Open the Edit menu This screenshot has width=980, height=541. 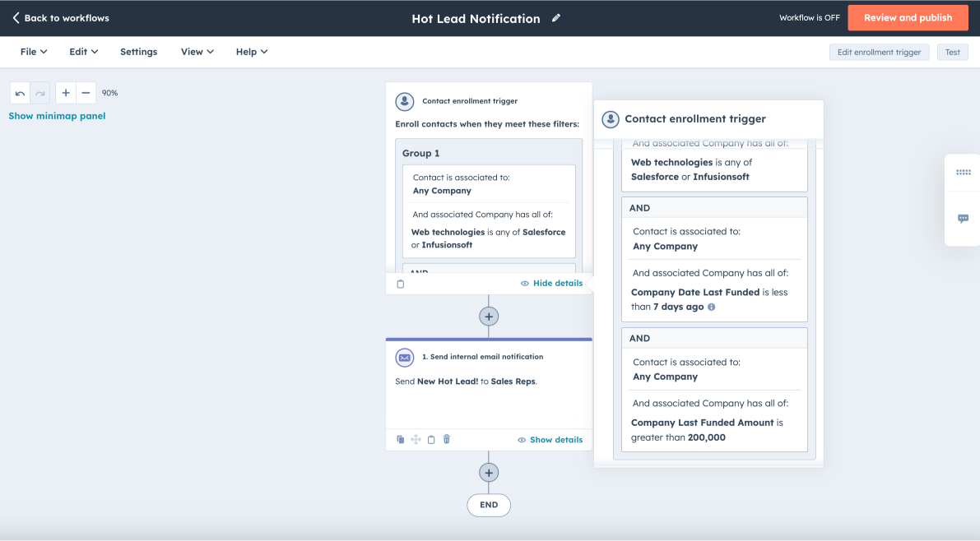tap(83, 52)
